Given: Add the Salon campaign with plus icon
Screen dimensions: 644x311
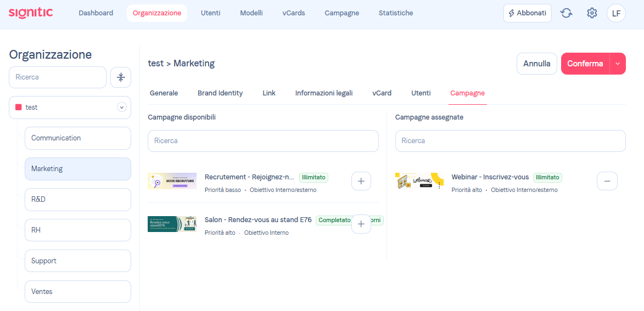Looking at the screenshot, I should click(x=361, y=224).
